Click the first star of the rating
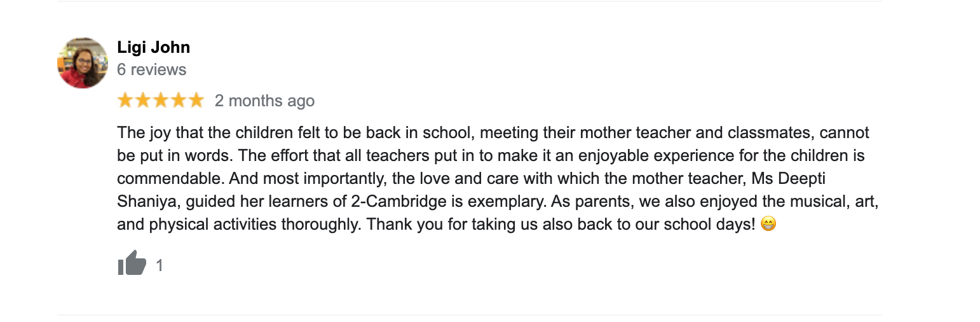Screen dimensions: 980x322 (x=126, y=101)
